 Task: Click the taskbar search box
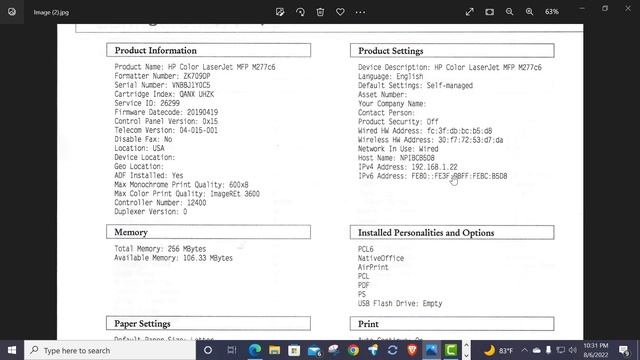pos(110,350)
